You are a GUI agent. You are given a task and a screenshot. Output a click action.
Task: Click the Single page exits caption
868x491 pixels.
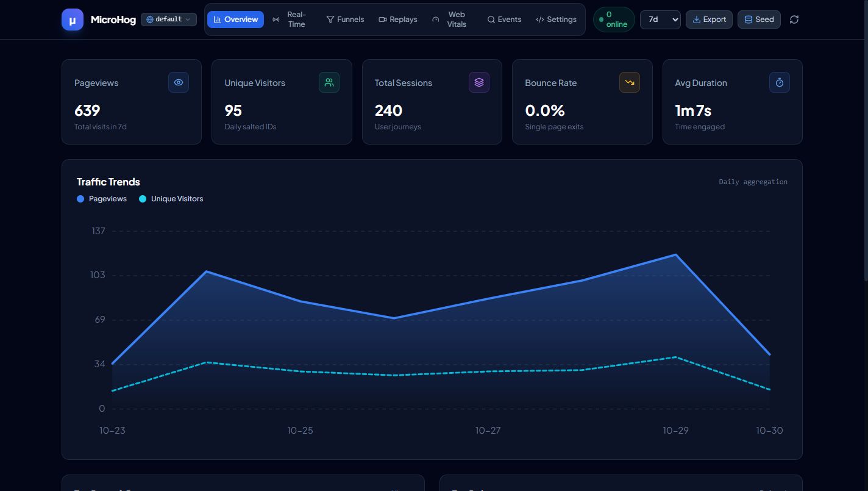[554, 127]
